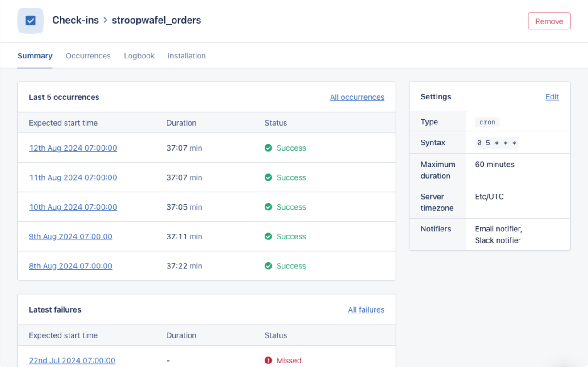
Task: Open occurrence 9th Aug 2024 07:00:00
Action: point(70,236)
